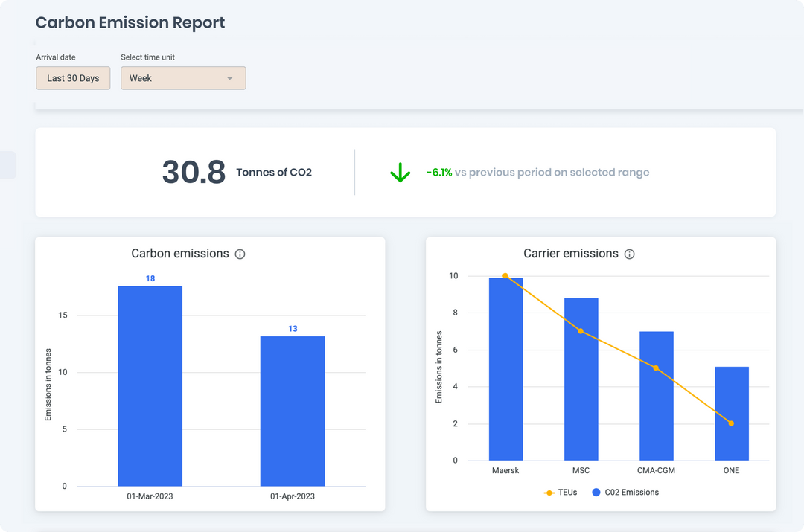Click the Arrival date field label
This screenshot has width=804, height=532.
pos(56,57)
